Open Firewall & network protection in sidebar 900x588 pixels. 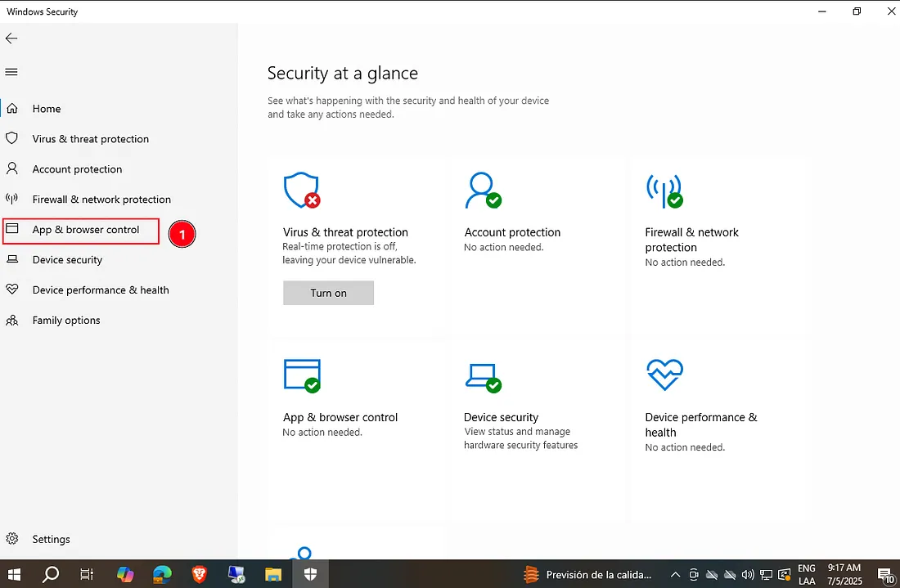(101, 200)
